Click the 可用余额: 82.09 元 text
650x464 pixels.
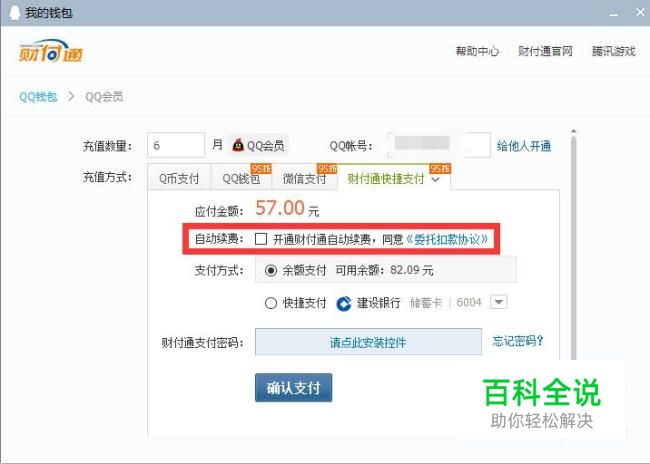pyautogui.click(x=384, y=271)
